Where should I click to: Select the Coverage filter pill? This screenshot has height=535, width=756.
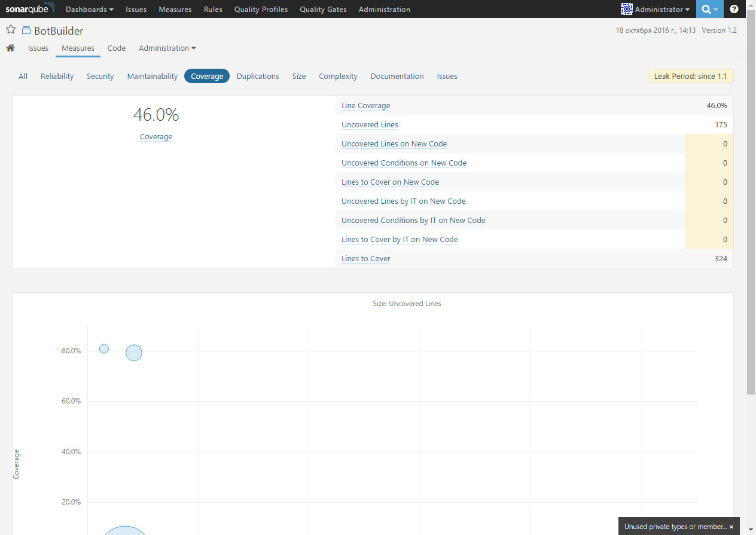[206, 76]
